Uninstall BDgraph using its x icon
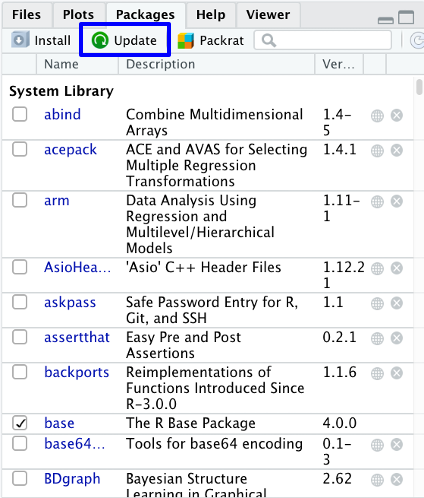This screenshot has width=424, height=498. pyautogui.click(x=397, y=480)
